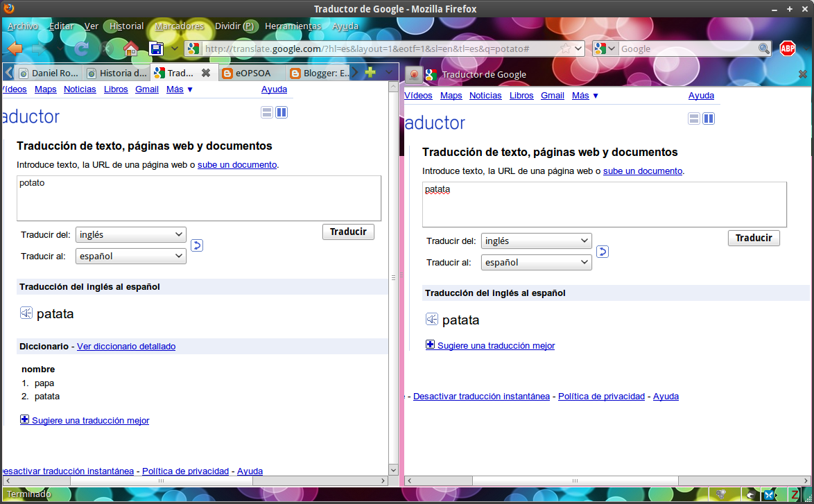Select horizontal layout icon in left pane

click(x=267, y=112)
